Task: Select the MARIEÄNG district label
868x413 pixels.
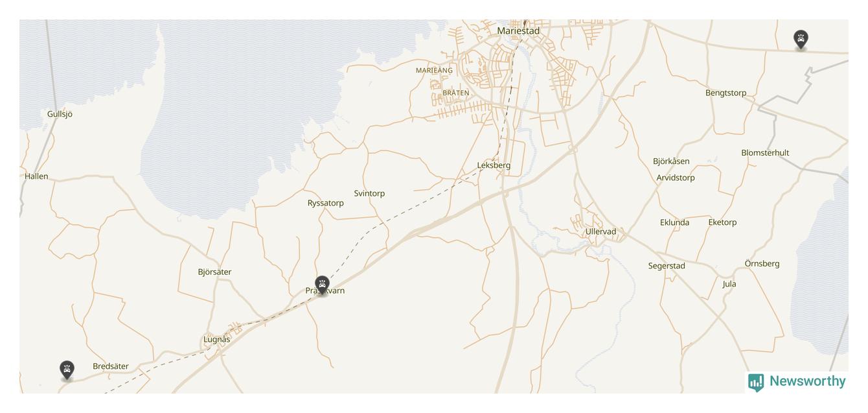Action: (434, 70)
